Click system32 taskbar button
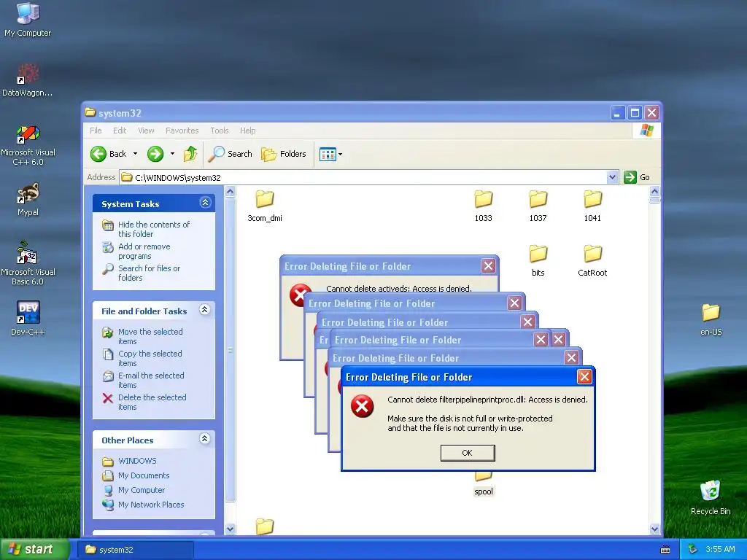 click(x=136, y=550)
